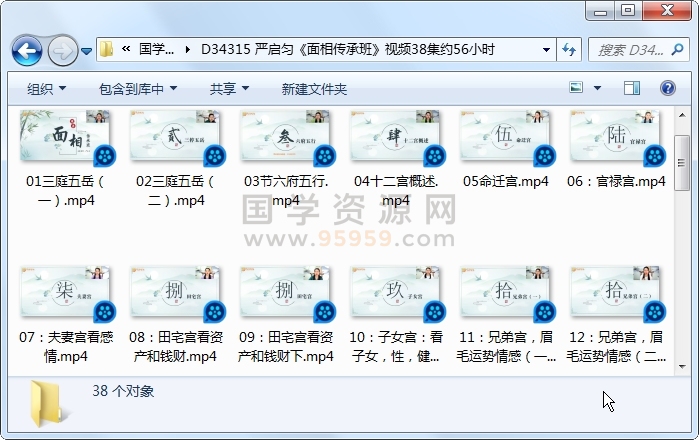This screenshot has height=440, width=699.
Task: Click file name 09：田宅宫看资产和钱财下.mp4
Action: point(286,346)
